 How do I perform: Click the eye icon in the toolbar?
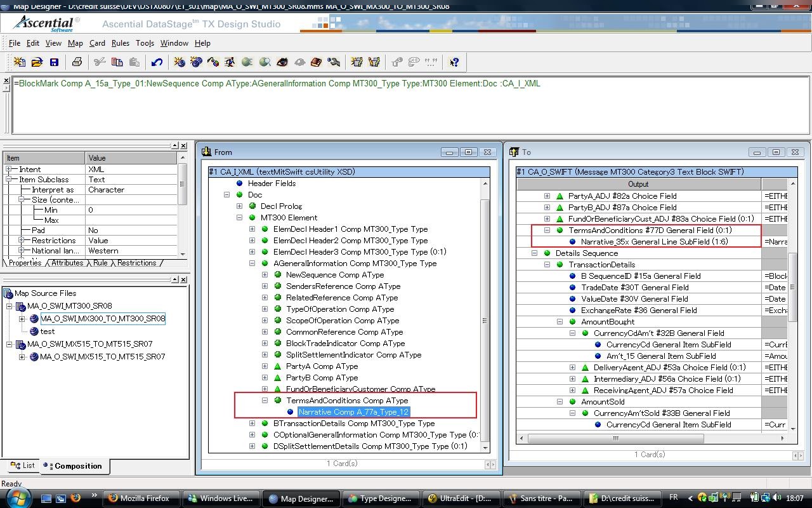(282, 62)
